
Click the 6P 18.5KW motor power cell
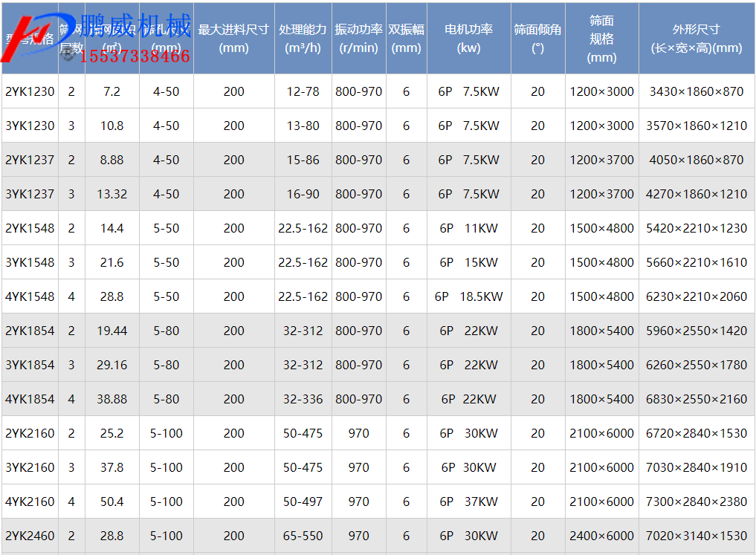pyautogui.click(x=468, y=296)
